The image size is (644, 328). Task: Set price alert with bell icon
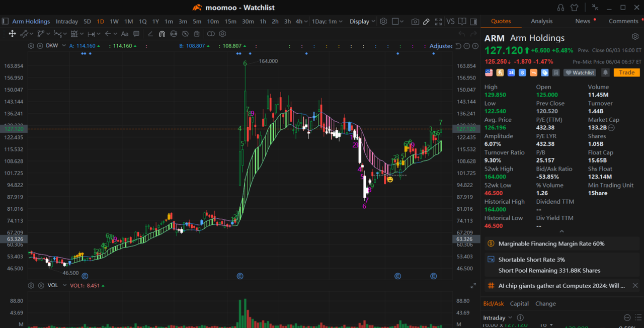pyautogui.click(x=605, y=72)
